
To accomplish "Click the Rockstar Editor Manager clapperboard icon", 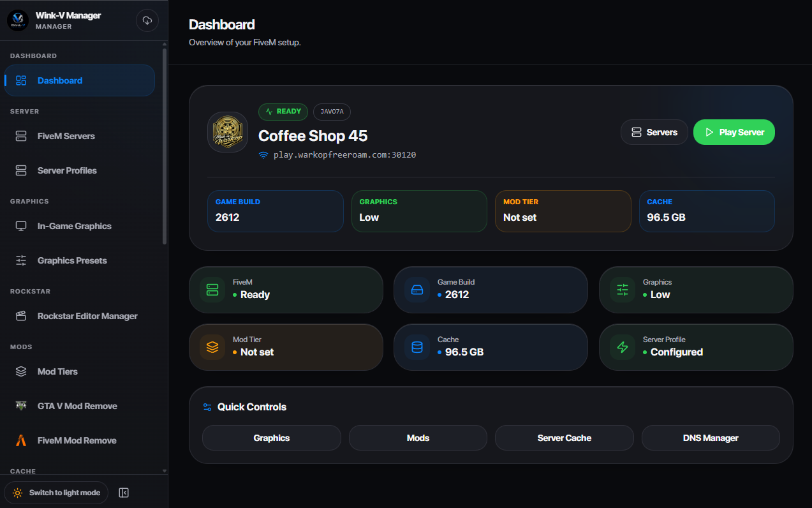I will pyautogui.click(x=21, y=316).
